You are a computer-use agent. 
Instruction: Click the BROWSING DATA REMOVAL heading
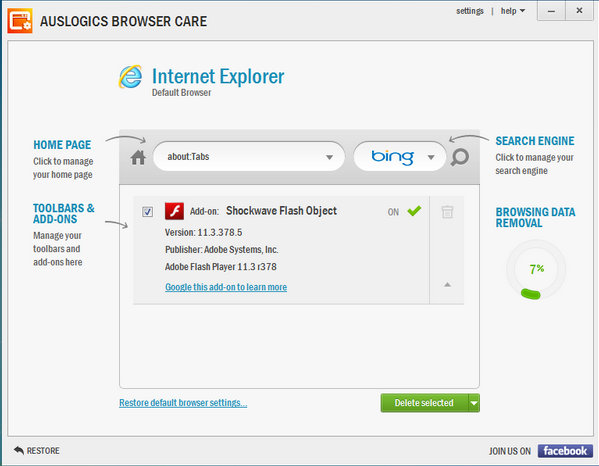[x=535, y=217]
